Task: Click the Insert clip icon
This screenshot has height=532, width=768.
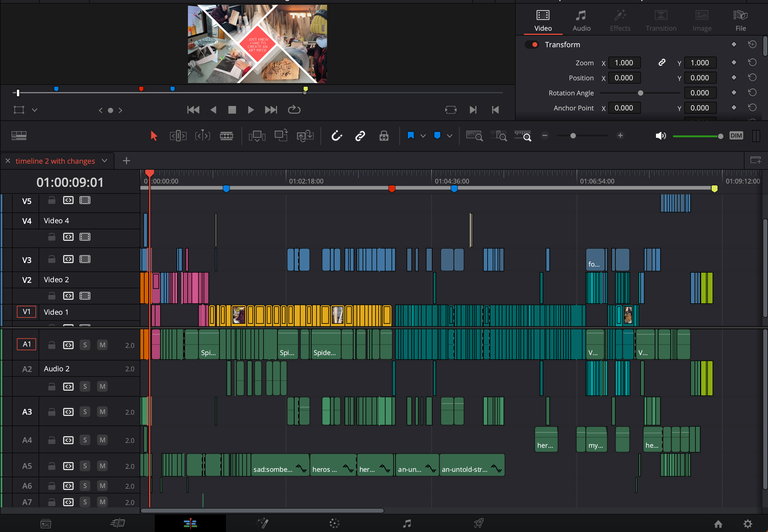Action: point(257,136)
